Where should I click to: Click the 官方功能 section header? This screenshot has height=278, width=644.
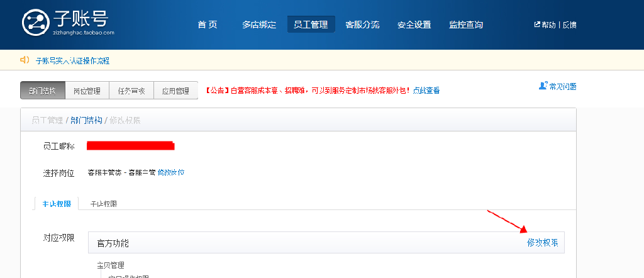326,243
